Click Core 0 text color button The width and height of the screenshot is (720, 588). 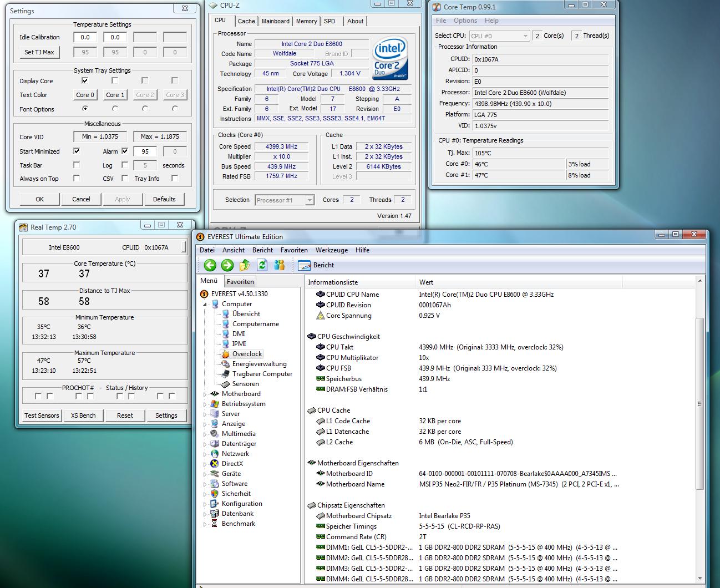pyautogui.click(x=85, y=95)
